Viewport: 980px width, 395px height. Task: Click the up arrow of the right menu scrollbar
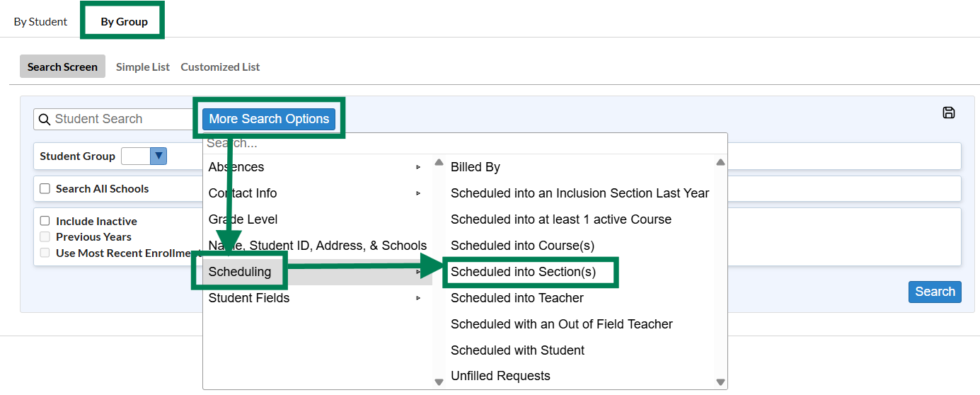(x=720, y=162)
